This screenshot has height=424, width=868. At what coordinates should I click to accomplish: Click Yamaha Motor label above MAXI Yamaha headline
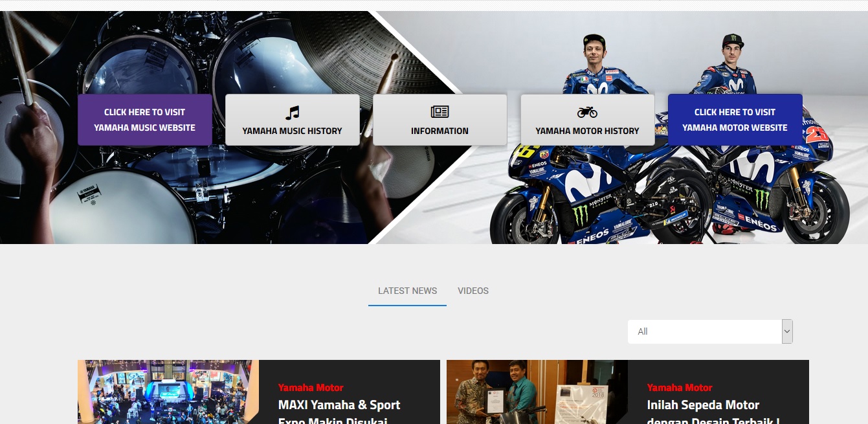311,388
